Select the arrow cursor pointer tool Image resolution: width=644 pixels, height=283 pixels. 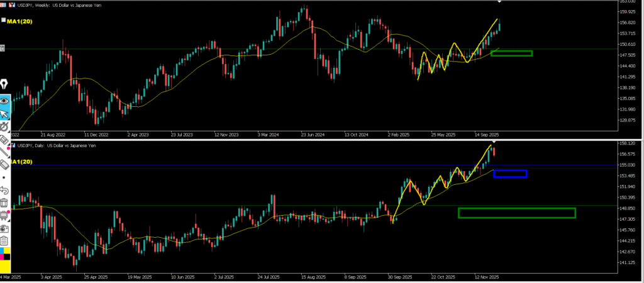coord(4,114)
